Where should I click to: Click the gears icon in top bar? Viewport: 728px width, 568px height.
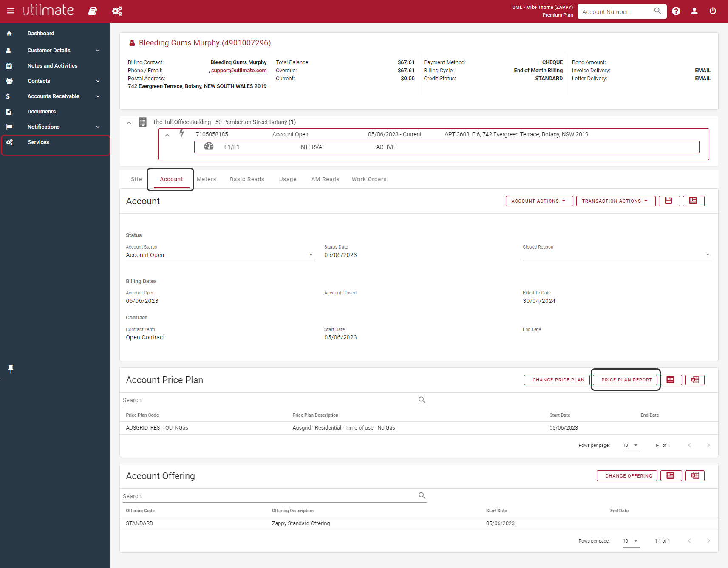point(117,11)
